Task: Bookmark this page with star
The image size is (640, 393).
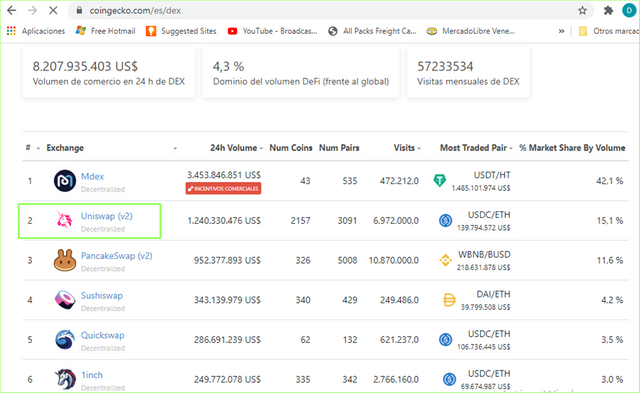Action: point(582,11)
